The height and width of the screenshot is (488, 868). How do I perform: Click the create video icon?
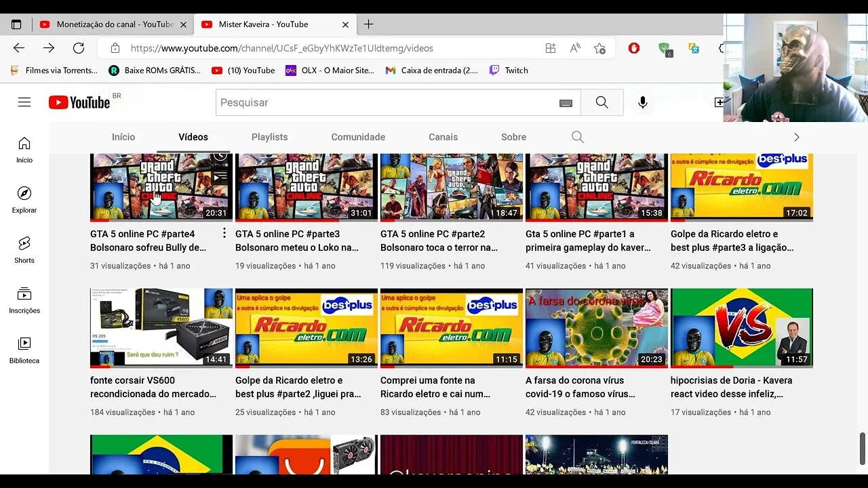tap(719, 102)
